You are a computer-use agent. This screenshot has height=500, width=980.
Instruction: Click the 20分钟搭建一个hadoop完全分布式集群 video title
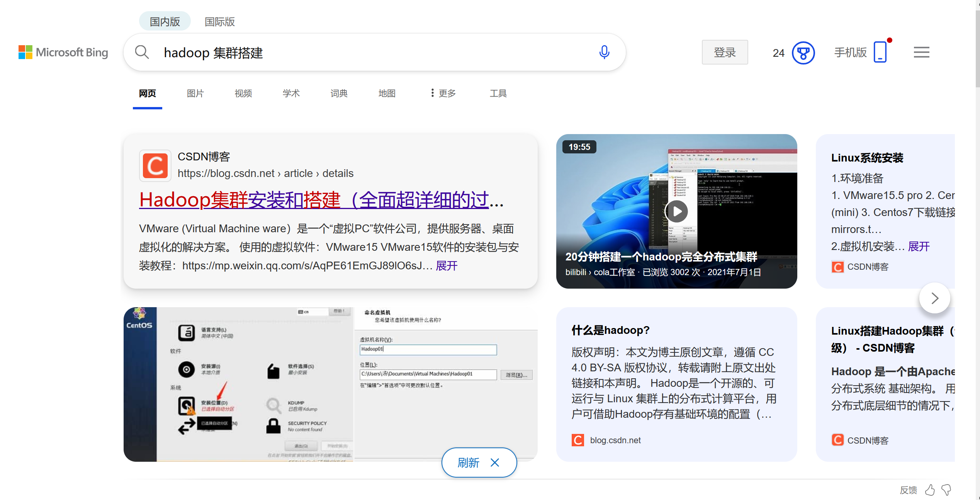(661, 257)
